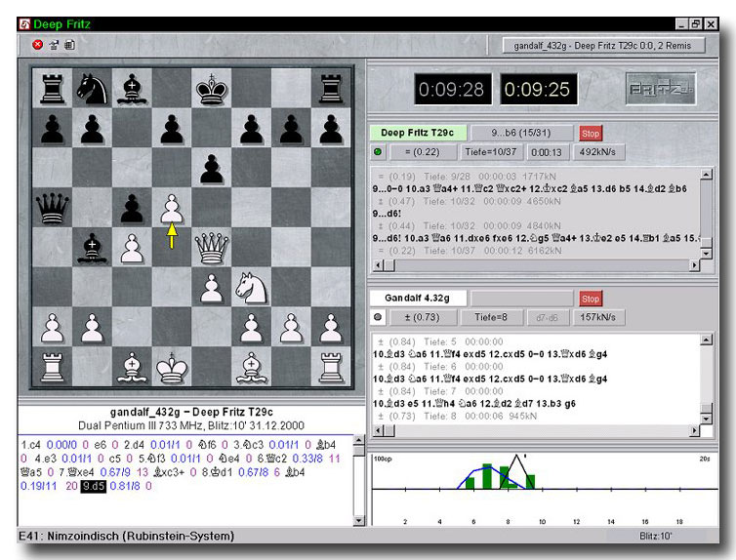The width and height of the screenshot is (736, 560).
Task: Click the E41 Nimzoindisch opening status text
Action: point(126,536)
